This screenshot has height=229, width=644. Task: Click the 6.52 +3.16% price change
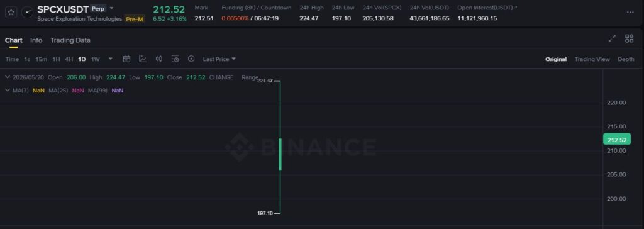point(170,19)
